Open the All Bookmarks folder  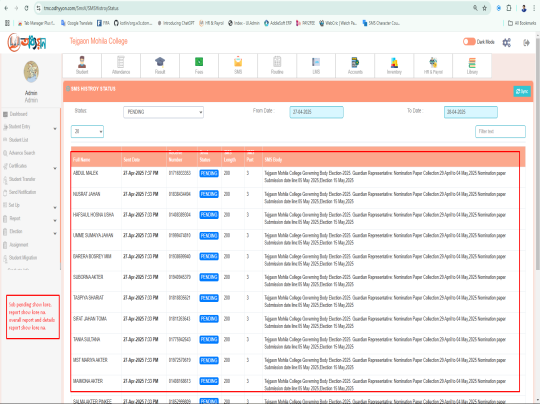pyautogui.click(x=522, y=23)
